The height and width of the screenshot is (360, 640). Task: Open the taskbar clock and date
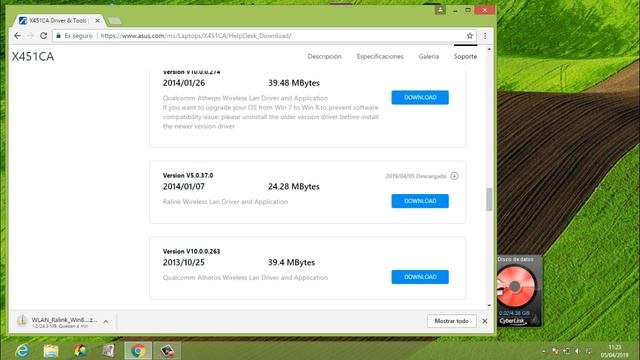pos(614,351)
